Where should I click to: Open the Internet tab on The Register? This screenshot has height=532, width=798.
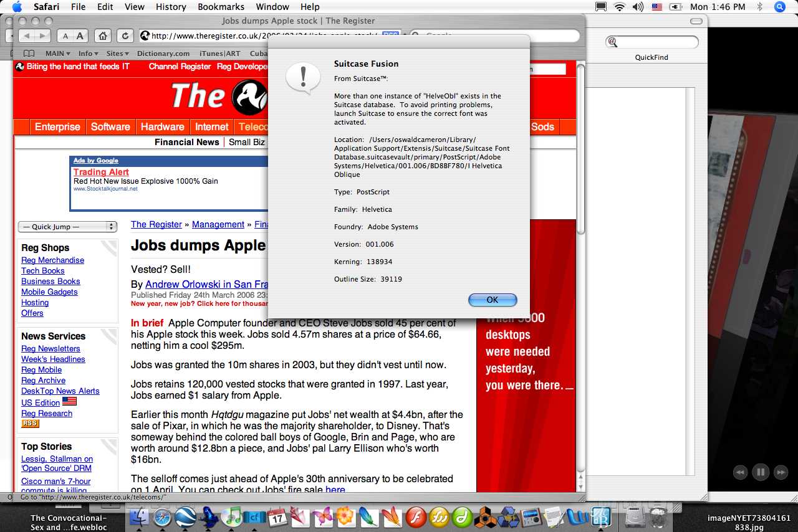[212, 126]
